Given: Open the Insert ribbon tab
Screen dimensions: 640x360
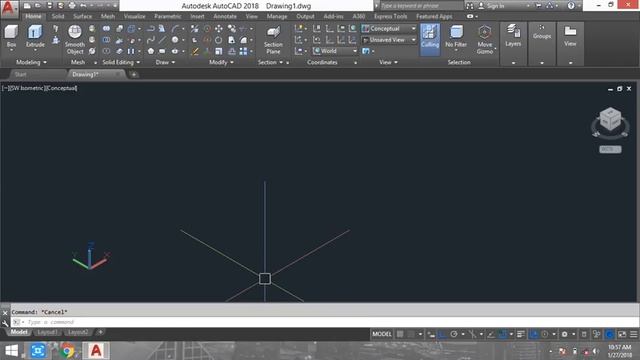Looking at the screenshot, I should click(197, 16).
